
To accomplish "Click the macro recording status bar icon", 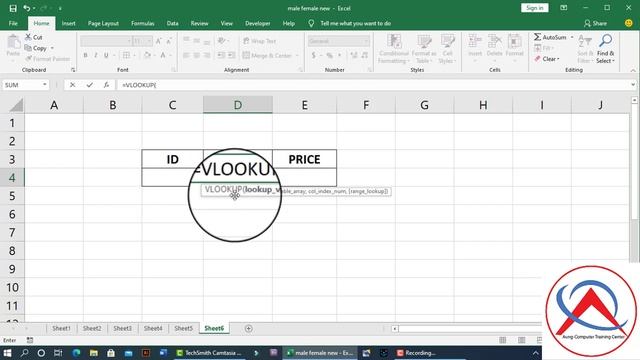I will 30,340.
